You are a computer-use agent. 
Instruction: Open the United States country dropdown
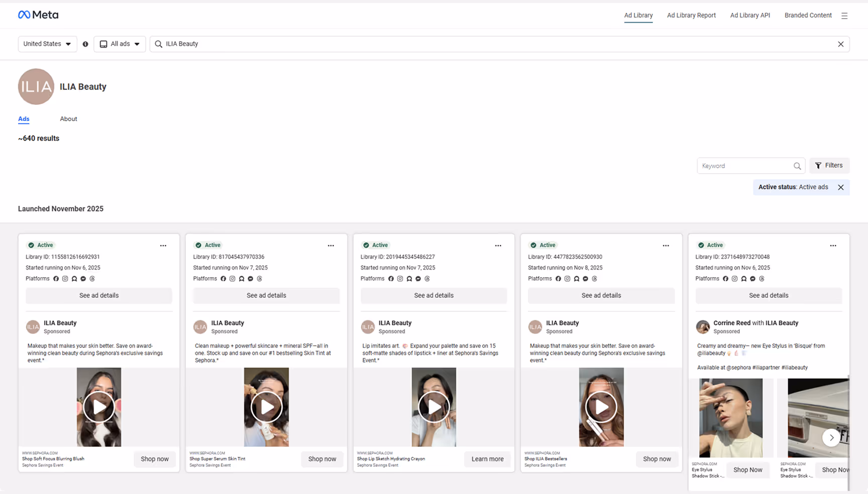pyautogui.click(x=48, y=44)
